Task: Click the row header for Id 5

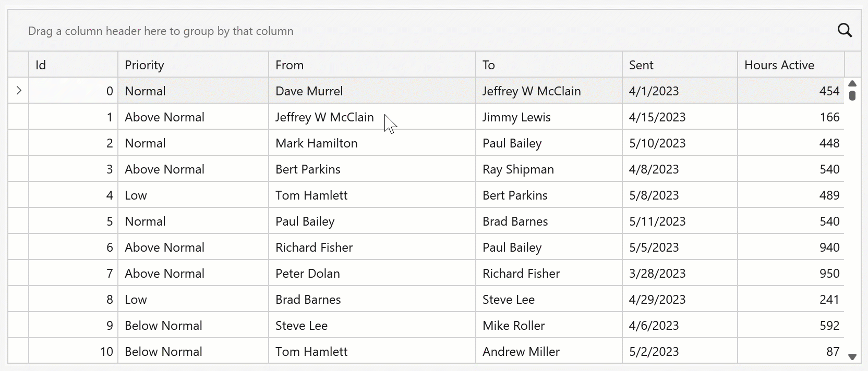Action: 18,221
